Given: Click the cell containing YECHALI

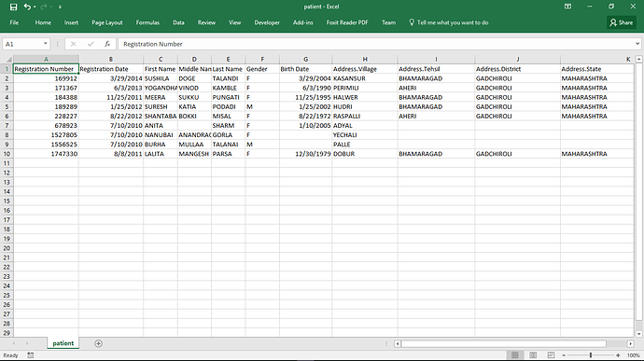Looking at the screenshot, I should tap(365, 135).
